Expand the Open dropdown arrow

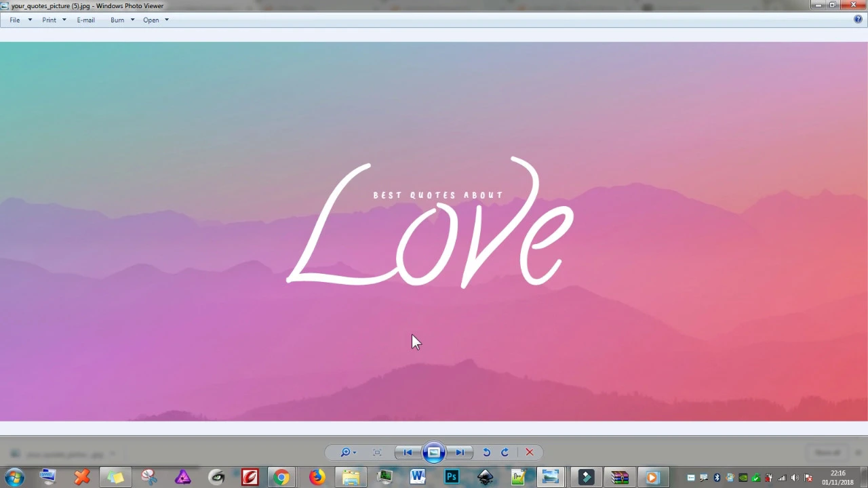click(x=166, y=20)
